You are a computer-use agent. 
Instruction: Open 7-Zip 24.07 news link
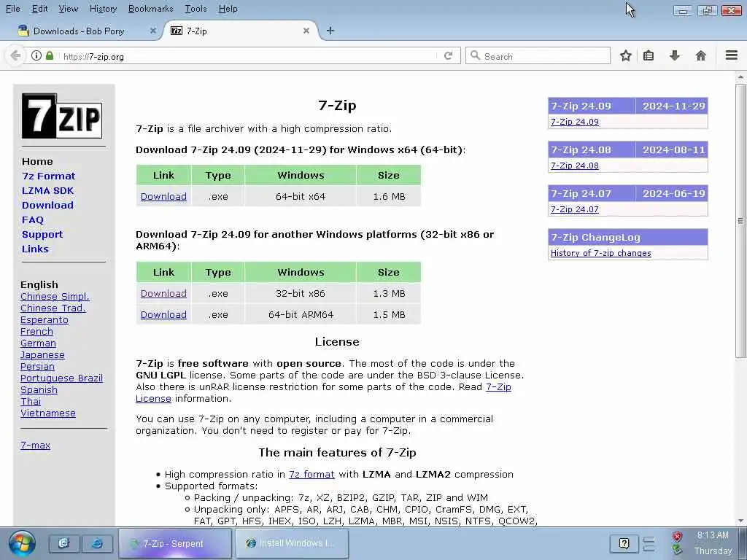click(575, 209)
